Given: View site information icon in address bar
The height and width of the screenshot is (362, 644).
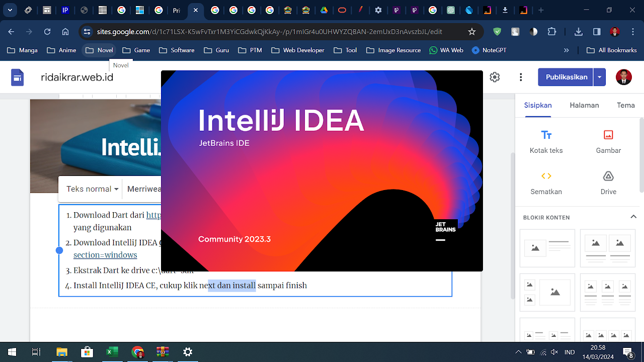Looking at the screenshot, I should pos(87,32).
